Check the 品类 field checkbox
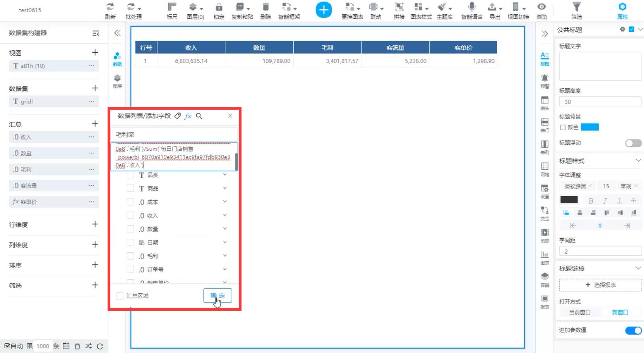The height and width of the screenshot is (353, 644). coord(130,175)
